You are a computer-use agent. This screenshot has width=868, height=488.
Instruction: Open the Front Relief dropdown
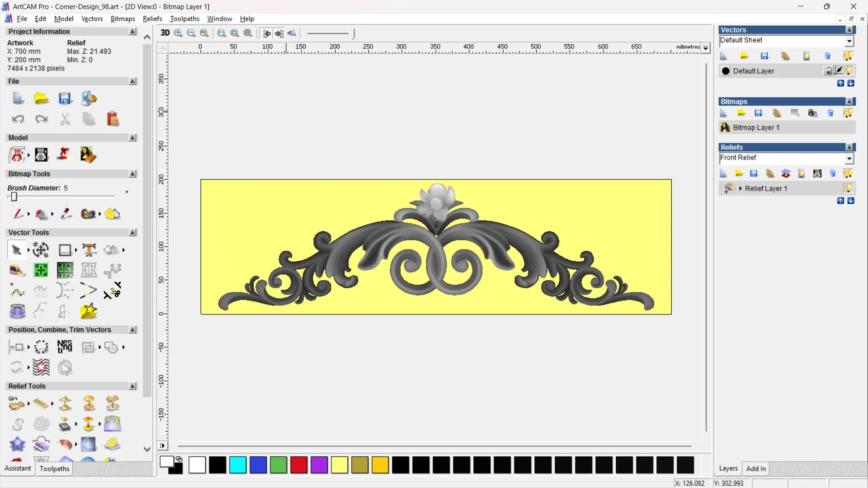tap(849, 158)
